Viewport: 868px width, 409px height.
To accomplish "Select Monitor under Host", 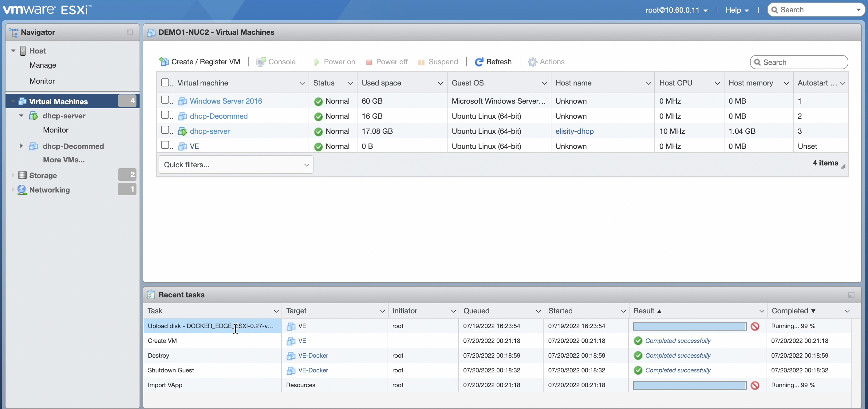I will (42, 81).
